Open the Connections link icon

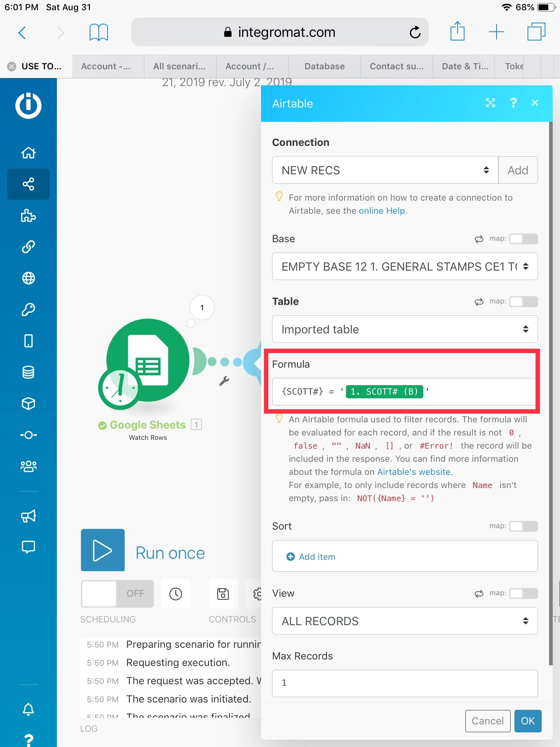[x=28, y=247]
